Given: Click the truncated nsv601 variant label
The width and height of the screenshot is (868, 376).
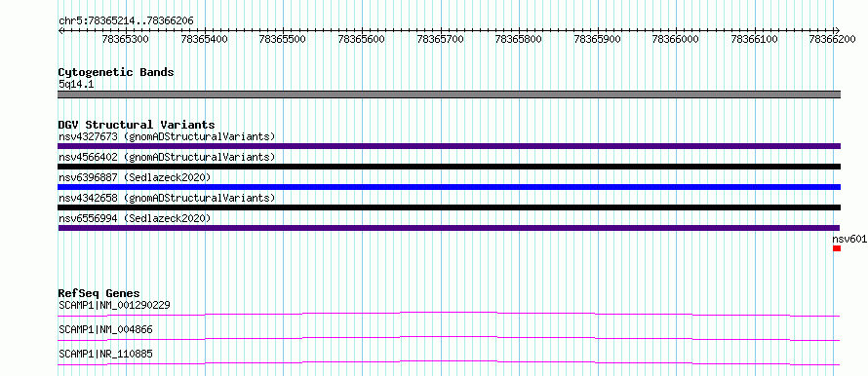Looking at the screenshot, I should [849, 240].
